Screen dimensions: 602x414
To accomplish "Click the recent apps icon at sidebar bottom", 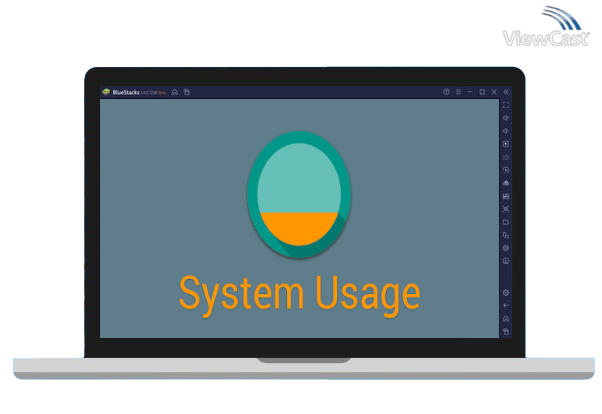I will point(506,331).
